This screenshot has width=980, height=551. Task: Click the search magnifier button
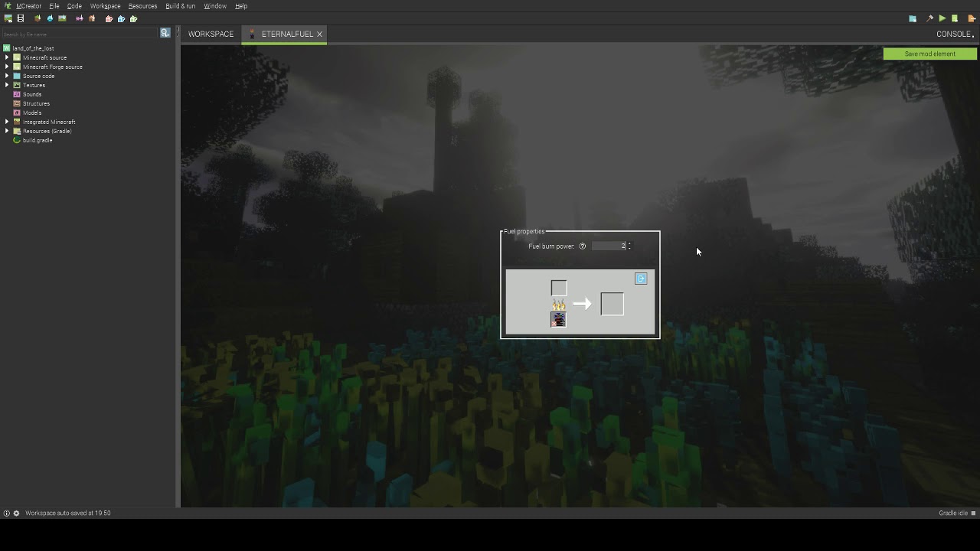[x=165, y=33]
